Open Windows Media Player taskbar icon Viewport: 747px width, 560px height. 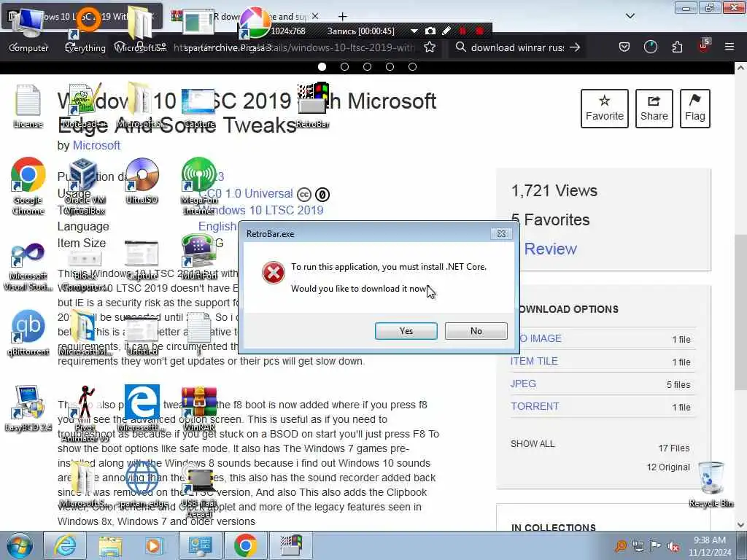(x=155, y=545)
